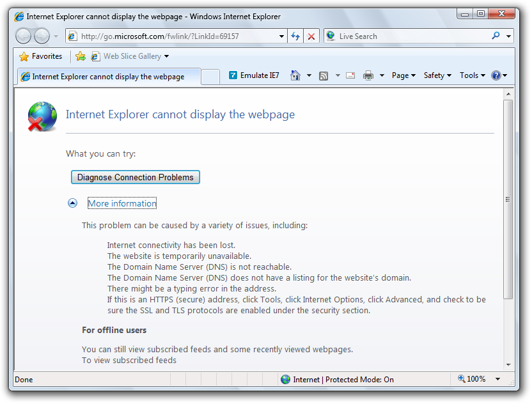Click 'Internet | Protected Mode: On' status text
The image size is (532, 404).
343,380
